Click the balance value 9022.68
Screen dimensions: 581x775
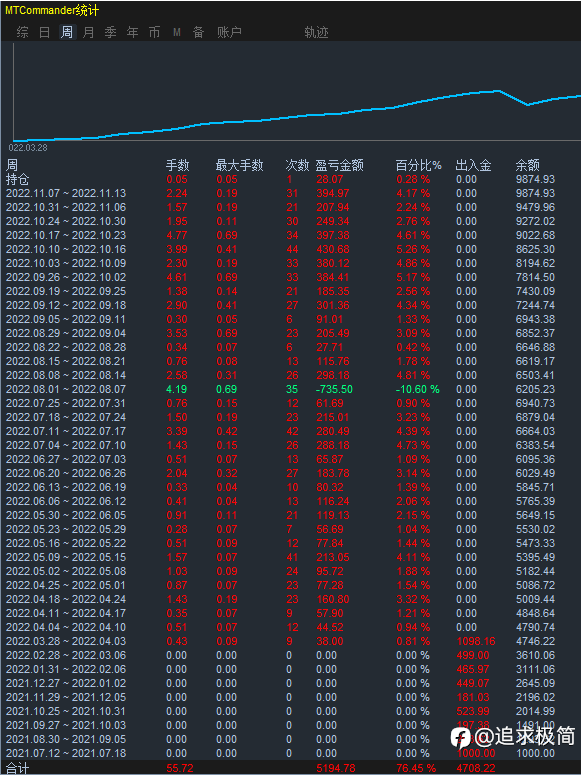click(535, 235)
